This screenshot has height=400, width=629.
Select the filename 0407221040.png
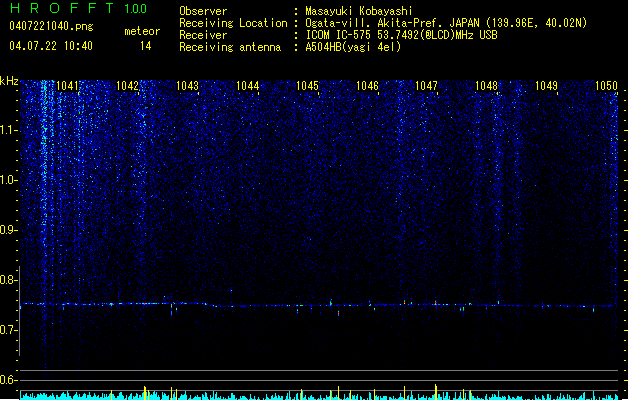pyautogui.click(x=51, y=26)
